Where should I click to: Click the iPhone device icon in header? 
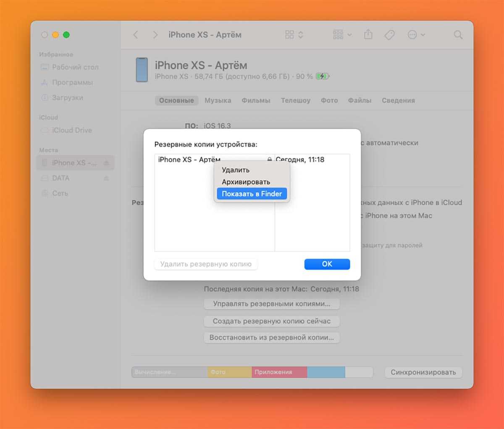pyautogui.click(x=142, y=70)
